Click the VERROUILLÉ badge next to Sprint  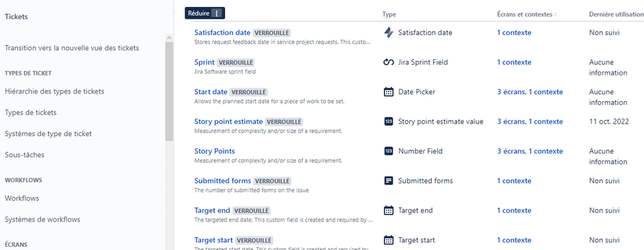236,63
